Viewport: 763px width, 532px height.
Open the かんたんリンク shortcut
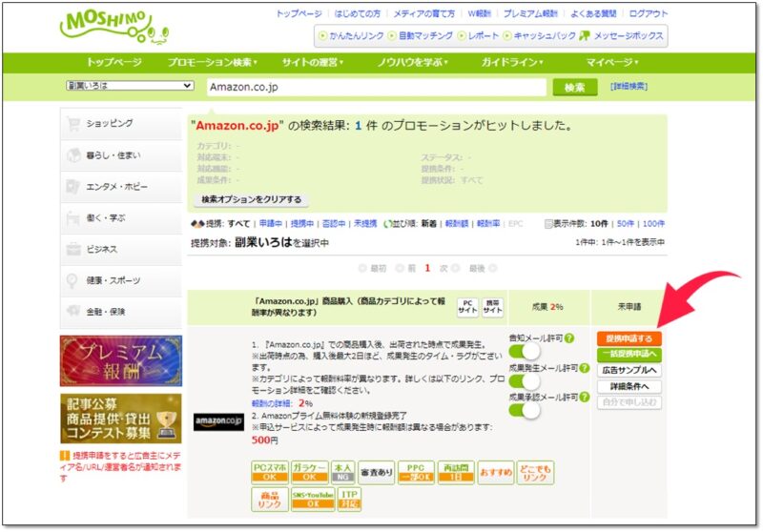point(351,36)
